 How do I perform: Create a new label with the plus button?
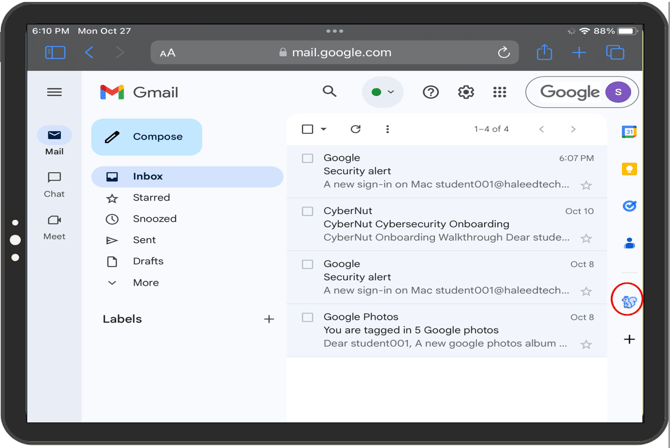269,319
